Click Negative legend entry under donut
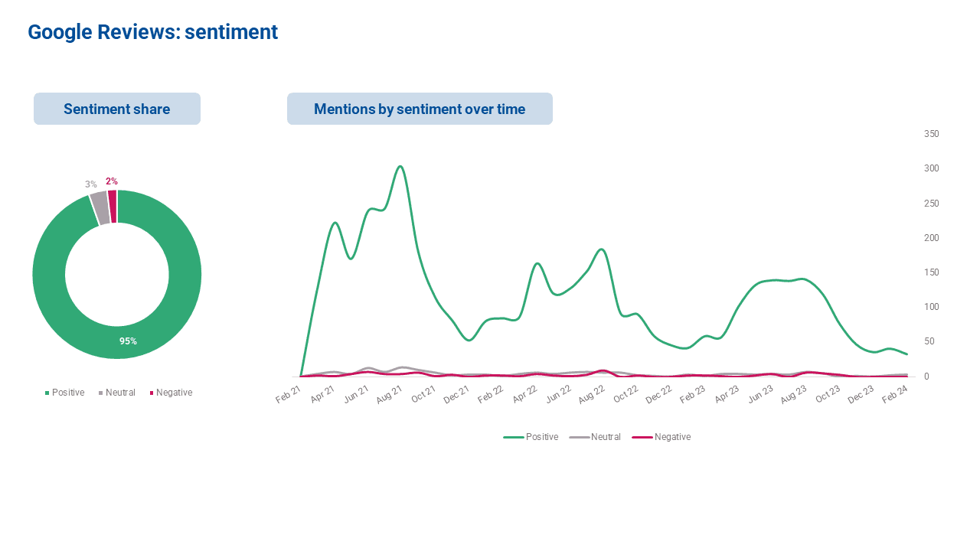 point(171,393)
